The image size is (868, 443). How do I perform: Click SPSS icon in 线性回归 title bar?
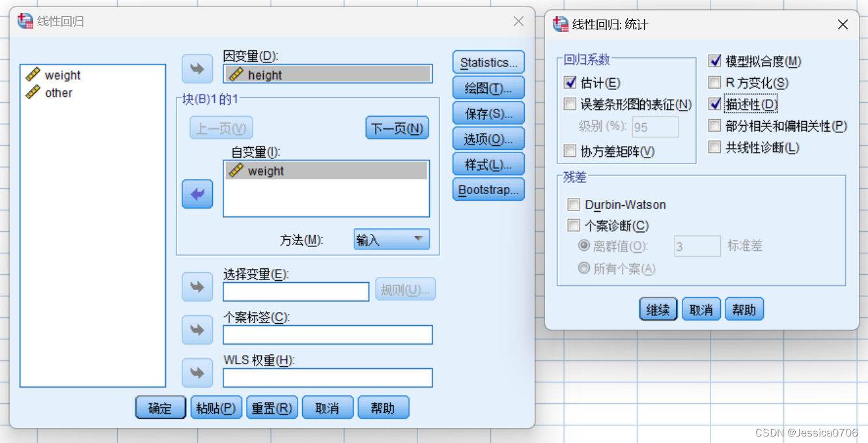click(25, 21)
